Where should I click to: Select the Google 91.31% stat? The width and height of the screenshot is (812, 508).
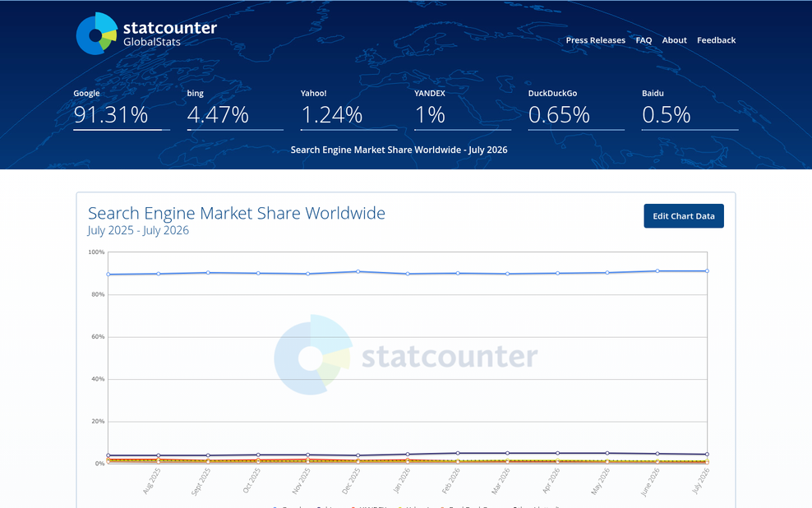(x=122, y=109)
